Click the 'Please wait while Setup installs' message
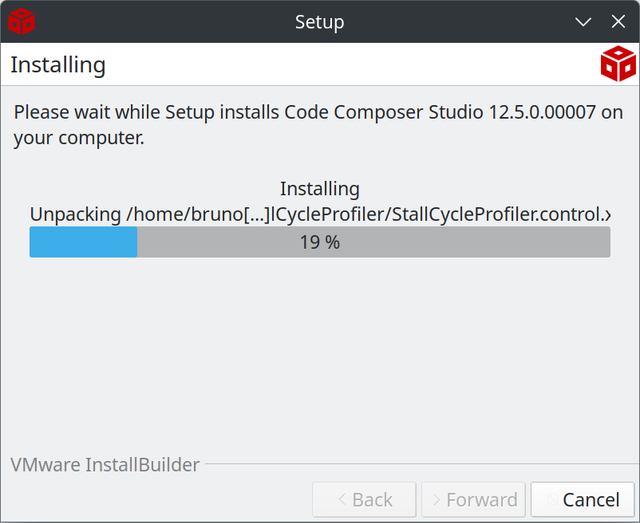 pyautogui.click(x=318, y=125)
